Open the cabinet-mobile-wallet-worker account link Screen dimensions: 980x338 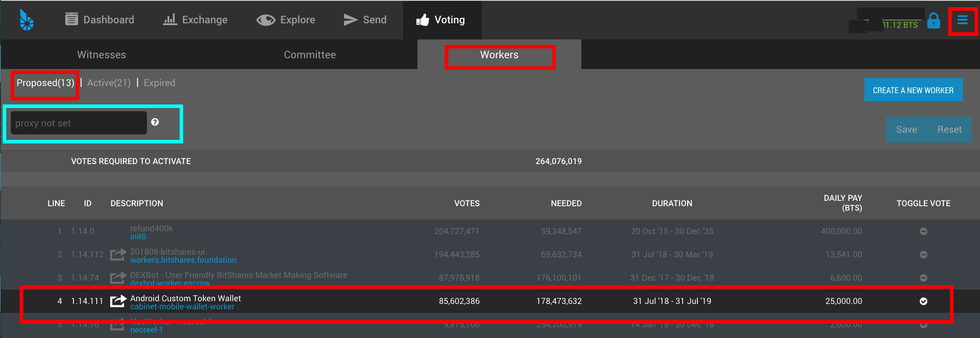tap(182, 307)
